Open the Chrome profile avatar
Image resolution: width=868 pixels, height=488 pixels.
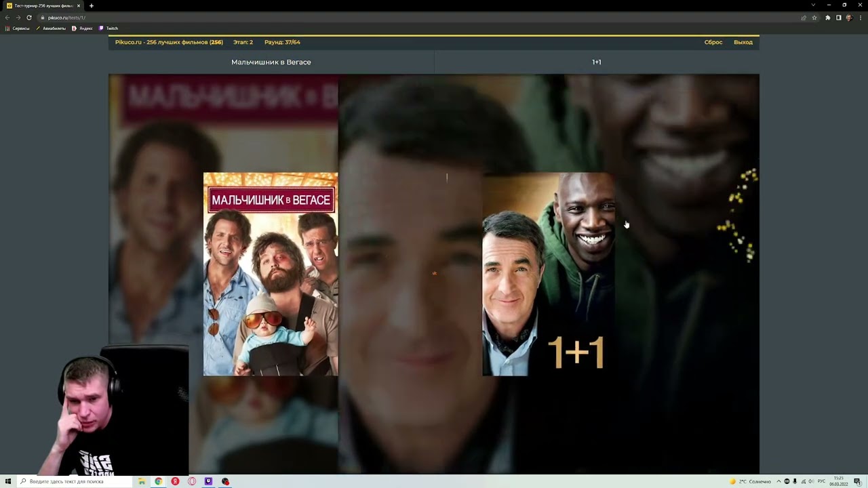pos(849,18)
